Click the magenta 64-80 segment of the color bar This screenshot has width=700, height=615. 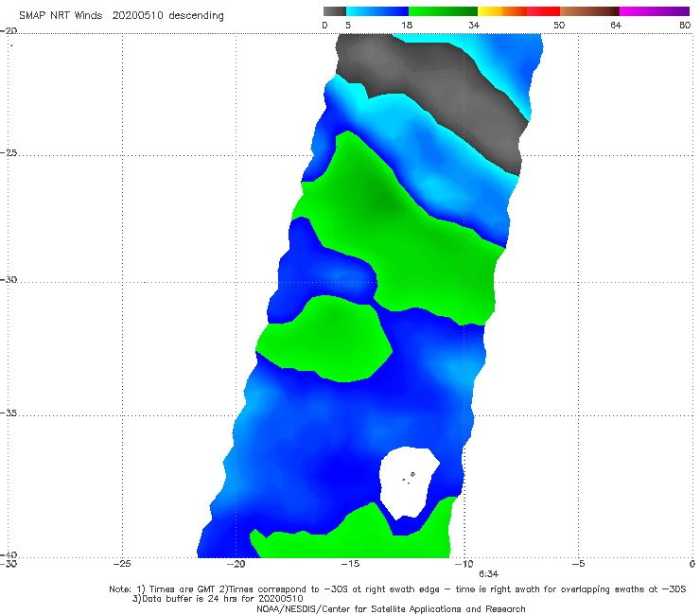pos(655,11)
